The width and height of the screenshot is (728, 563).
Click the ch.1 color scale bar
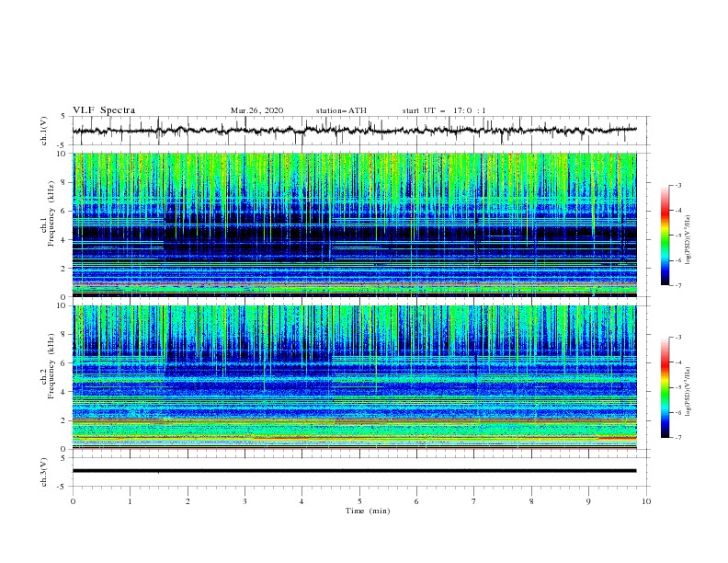665,236
